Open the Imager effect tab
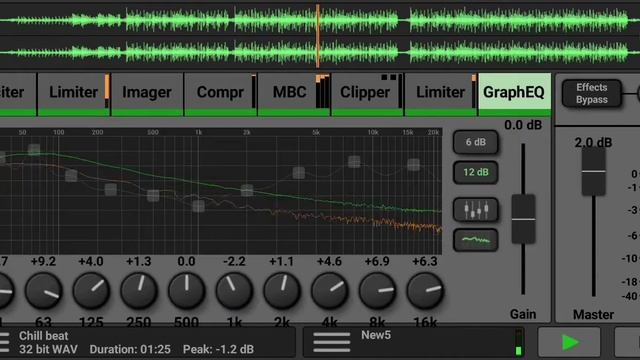 point(147,93)
